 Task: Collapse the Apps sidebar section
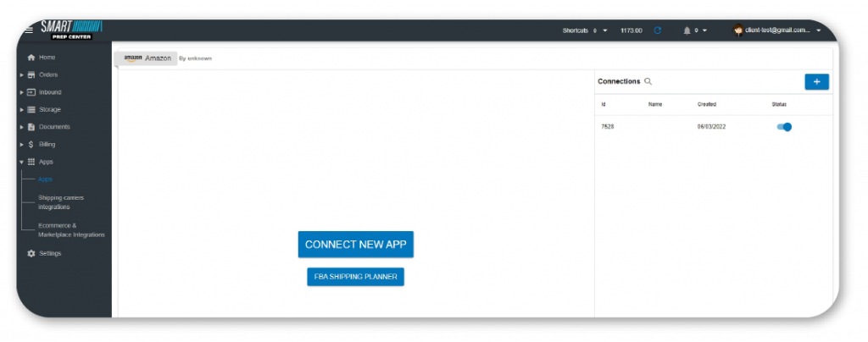(x=22, y=162)
